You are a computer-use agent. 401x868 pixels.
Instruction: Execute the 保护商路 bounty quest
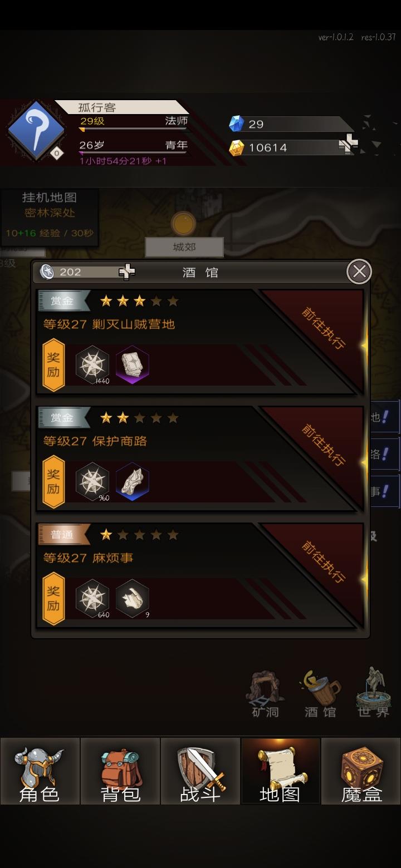323,445
